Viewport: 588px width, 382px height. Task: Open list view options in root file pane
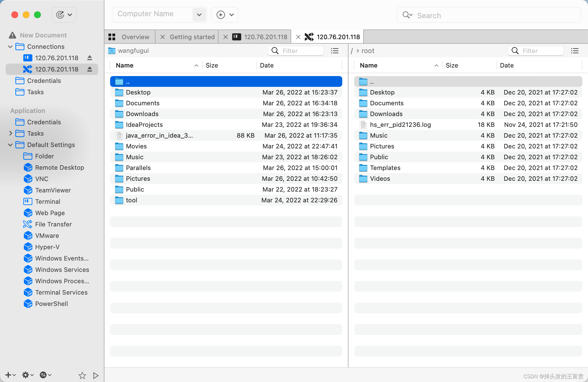(575, 51)
